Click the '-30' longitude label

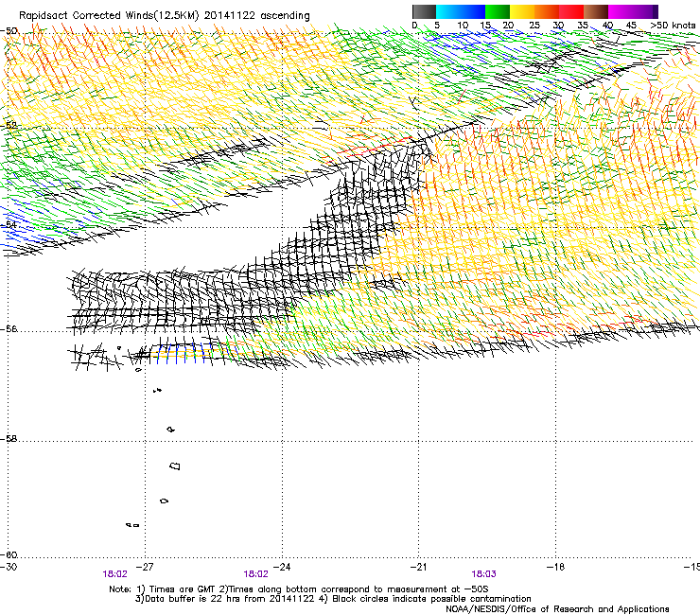(9, 567)
